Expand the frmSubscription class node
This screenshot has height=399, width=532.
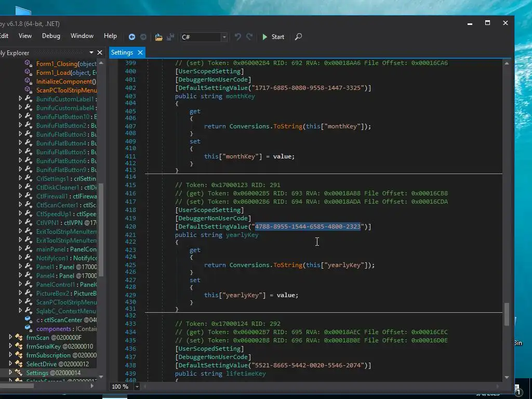10,354
